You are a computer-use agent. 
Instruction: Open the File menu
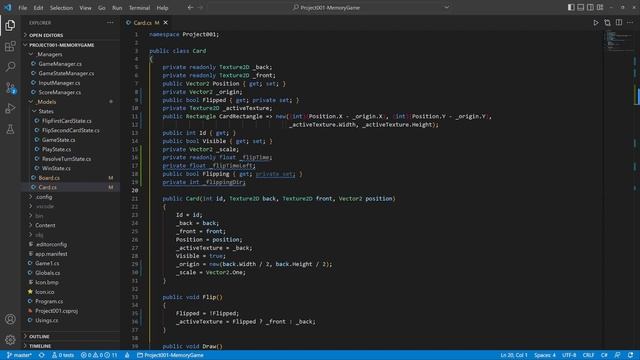click(23, 8)
